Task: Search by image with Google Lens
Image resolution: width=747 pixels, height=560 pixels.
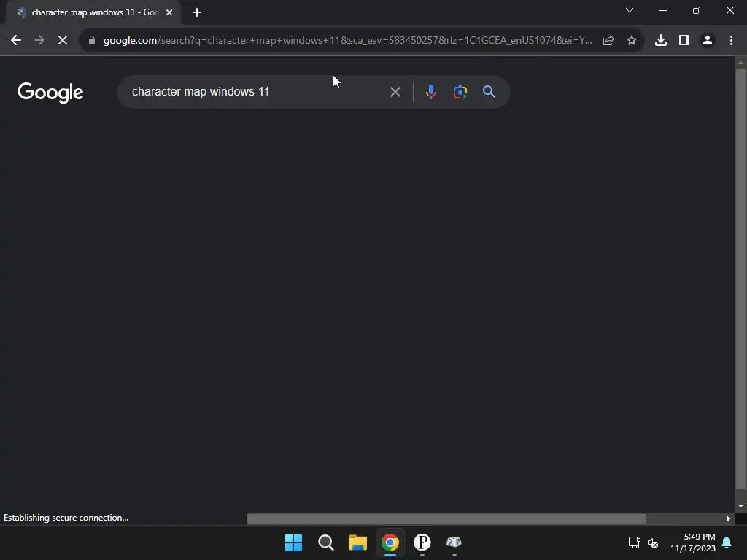Action: click(460, 92)
